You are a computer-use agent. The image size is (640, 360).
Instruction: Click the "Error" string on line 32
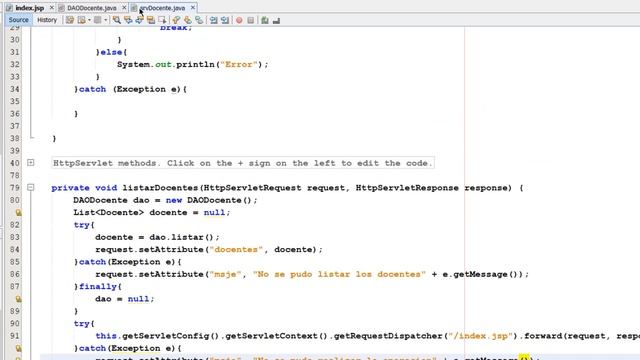click(x=239, y=64)
